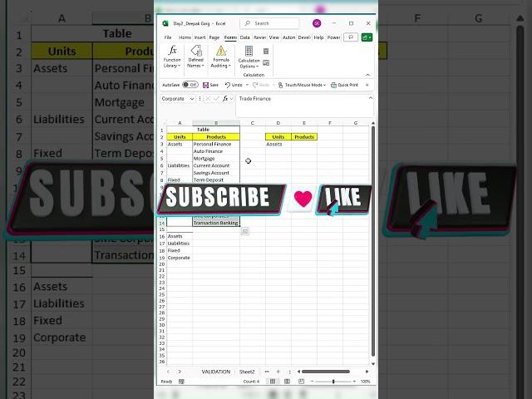The width and height of the screenshot is (532, 399).
Task: Open the Data ribbon tab
Action: click(244, 37)
